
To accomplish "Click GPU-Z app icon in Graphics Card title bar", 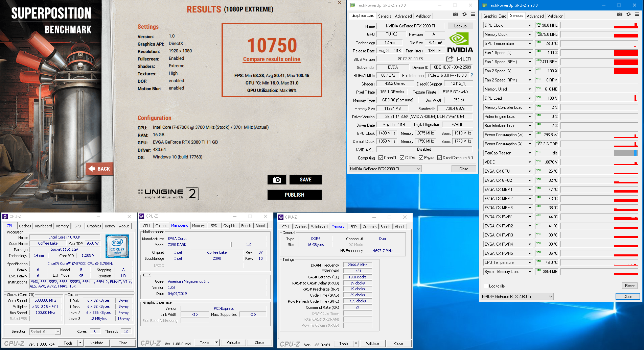I will [x=352, y=5].
